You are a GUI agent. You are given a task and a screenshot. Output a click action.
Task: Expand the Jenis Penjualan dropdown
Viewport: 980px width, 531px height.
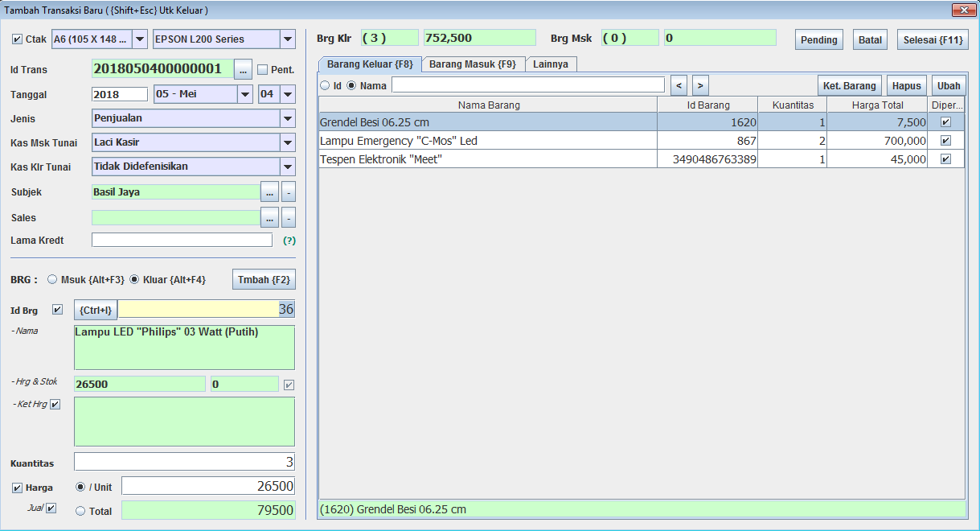pos(288,118)
